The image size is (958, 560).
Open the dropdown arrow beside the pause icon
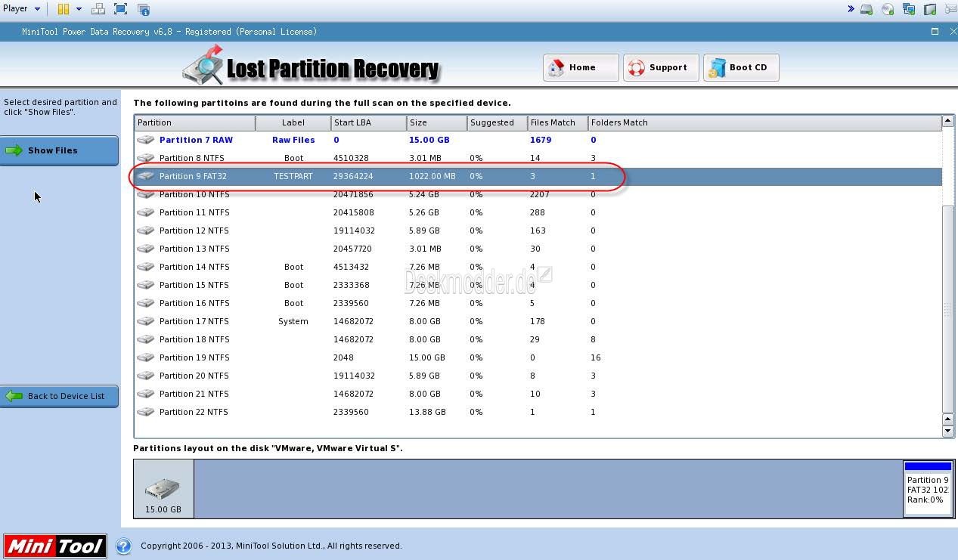click(x=79, y=9)
